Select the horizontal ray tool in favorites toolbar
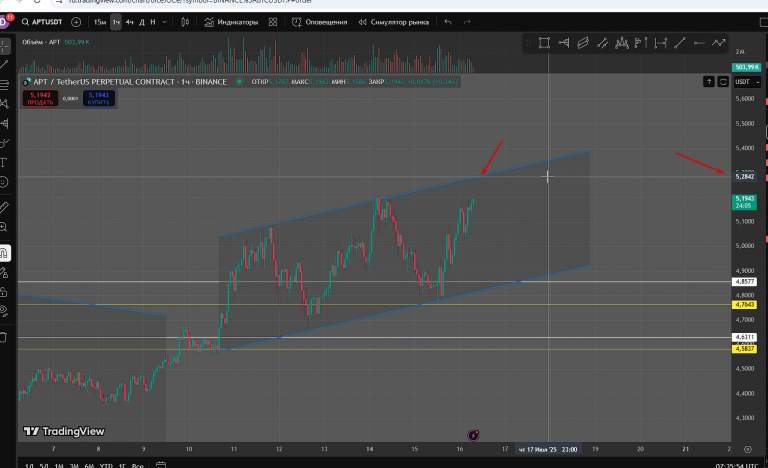768x468 pixels. [x=699, y=43]
